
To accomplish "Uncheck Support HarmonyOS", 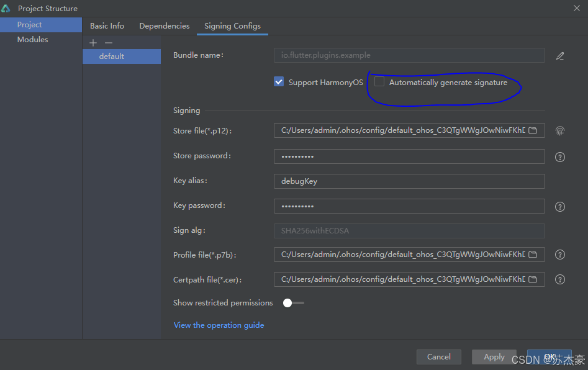I will click(x=279, y=81).
